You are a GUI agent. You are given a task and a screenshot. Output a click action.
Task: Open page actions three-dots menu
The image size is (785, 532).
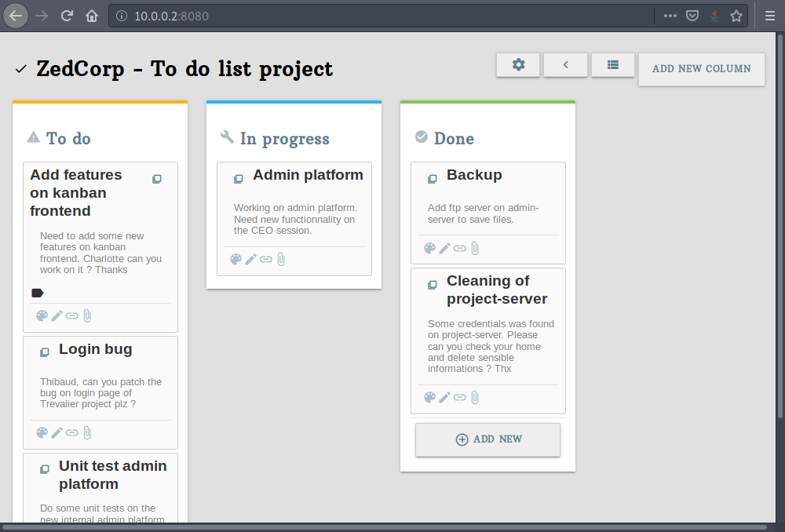pos(670,16)
